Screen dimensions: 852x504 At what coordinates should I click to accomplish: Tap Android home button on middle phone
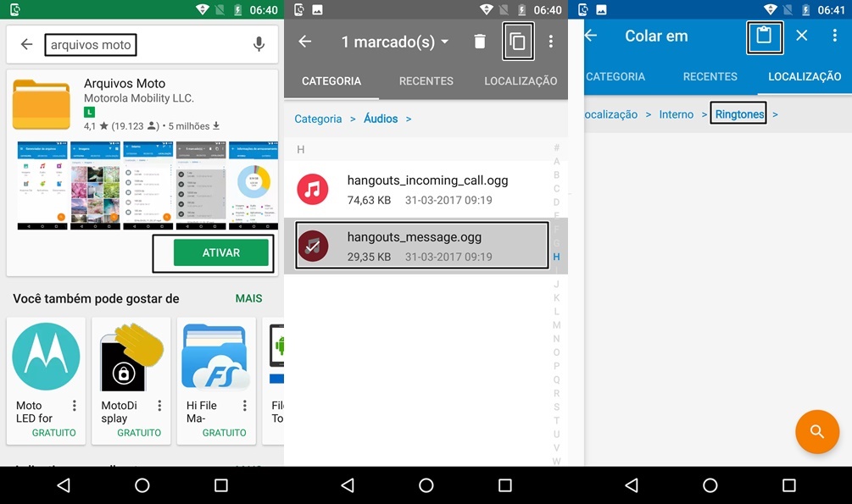point(426,485)
